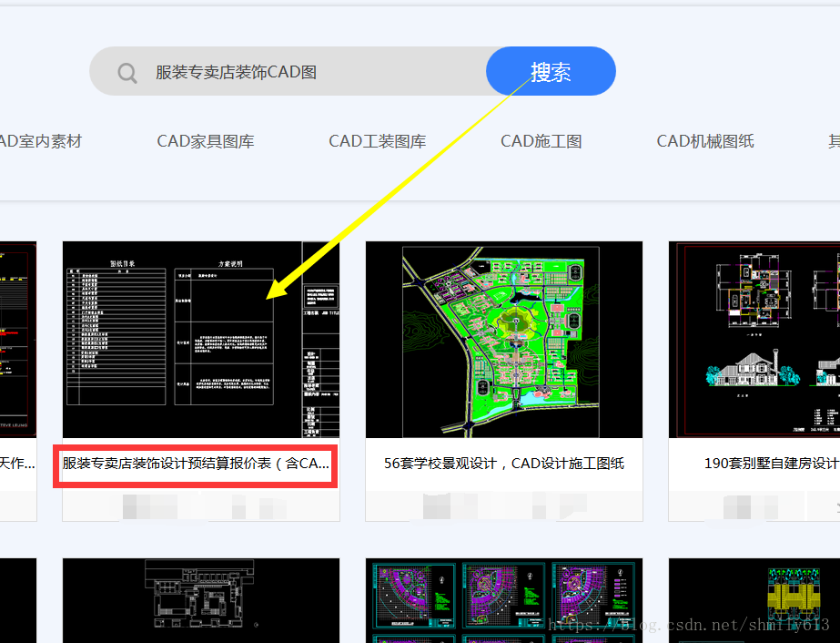This screenshot has width=840, height=643.
Task: Open the villa elevation drawing thumbnail
Action: (754, 340)
